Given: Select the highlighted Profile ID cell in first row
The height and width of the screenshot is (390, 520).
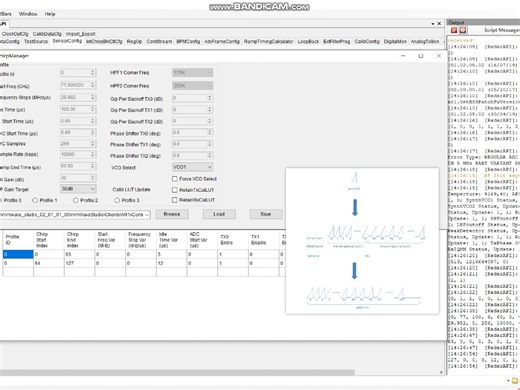Looking at the screenshot, I should (18, 254).
